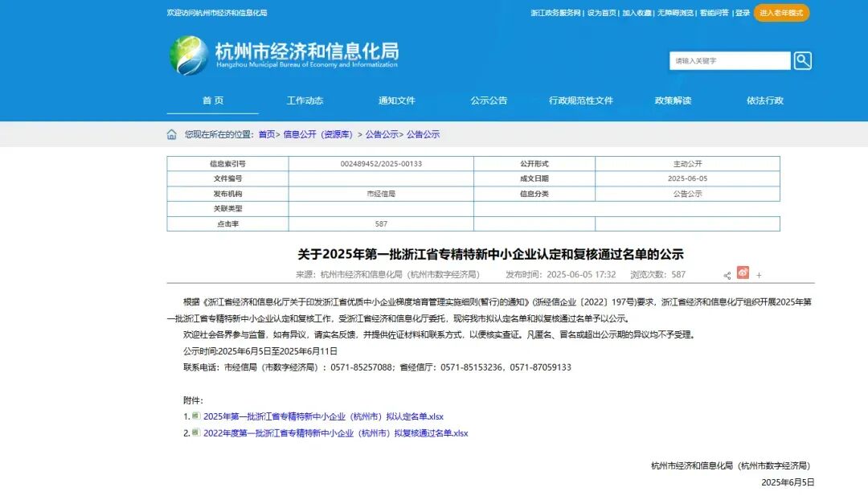The width and height of the screenshot is (868, 504).
Task: Go to 首页 in the breadcrumb
Action: 266,134
